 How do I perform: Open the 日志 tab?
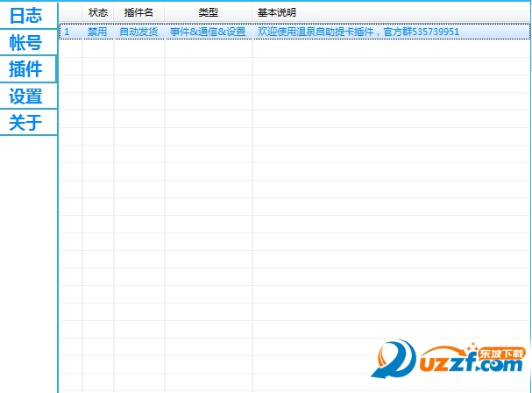(29, 16)
